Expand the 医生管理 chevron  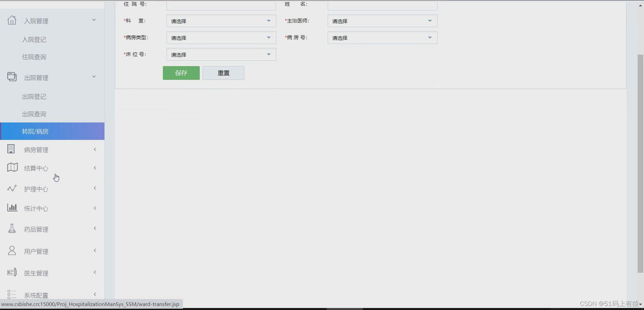95,272
